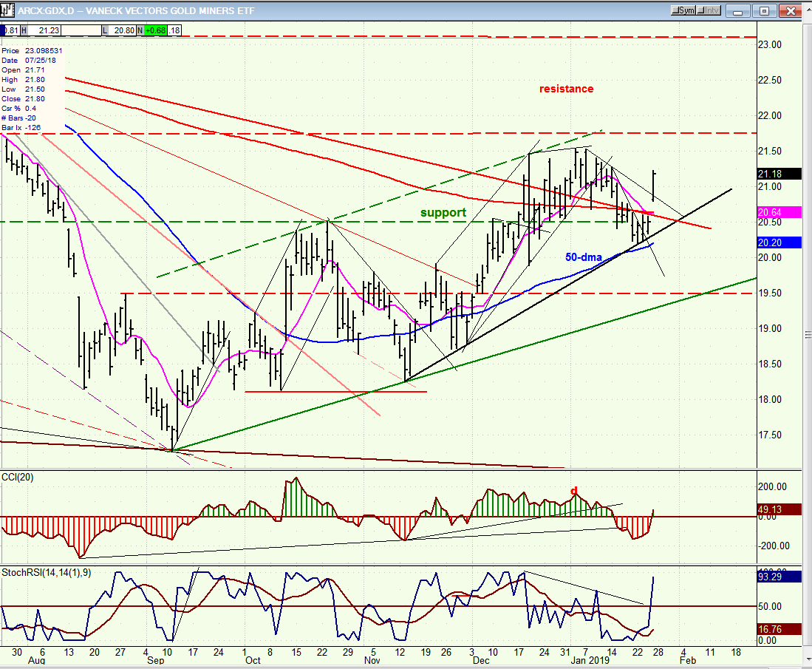
Task: Click the vertical scrollbar grip handle
Action: (x=808, y=335)
